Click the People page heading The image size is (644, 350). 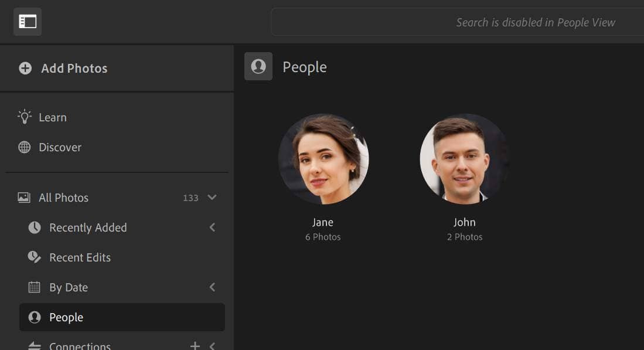click(x=305, y=67)
